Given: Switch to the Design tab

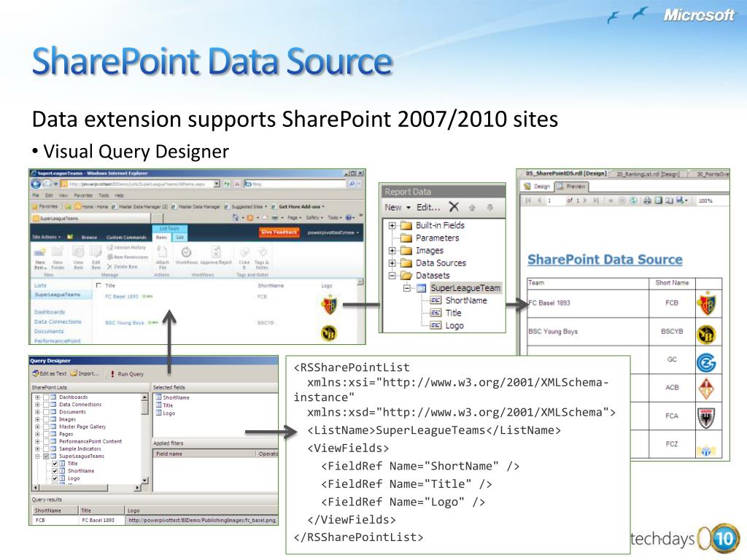Looking at the screenshot, I should click(538, 186).
